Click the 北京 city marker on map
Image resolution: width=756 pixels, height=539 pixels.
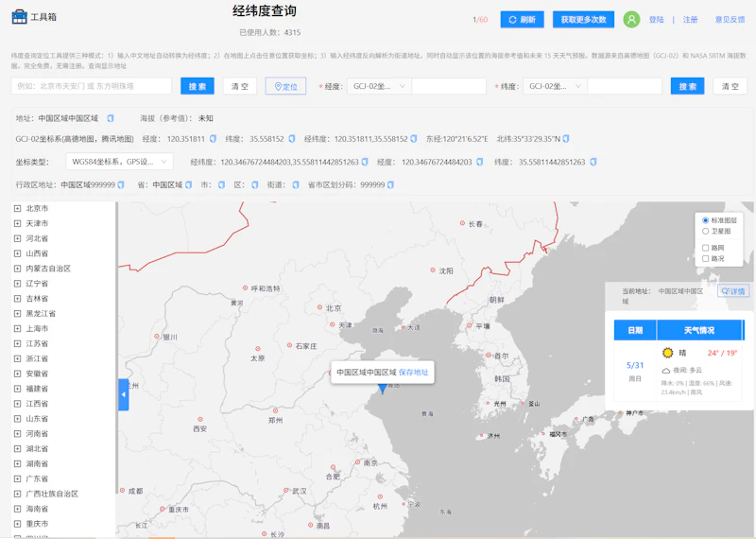pyautogui.click(x=319, y=307)
